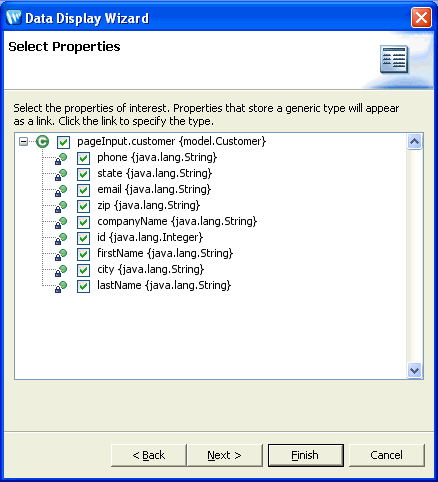Uncheck the state property checkbox

[x=83, y=174]
